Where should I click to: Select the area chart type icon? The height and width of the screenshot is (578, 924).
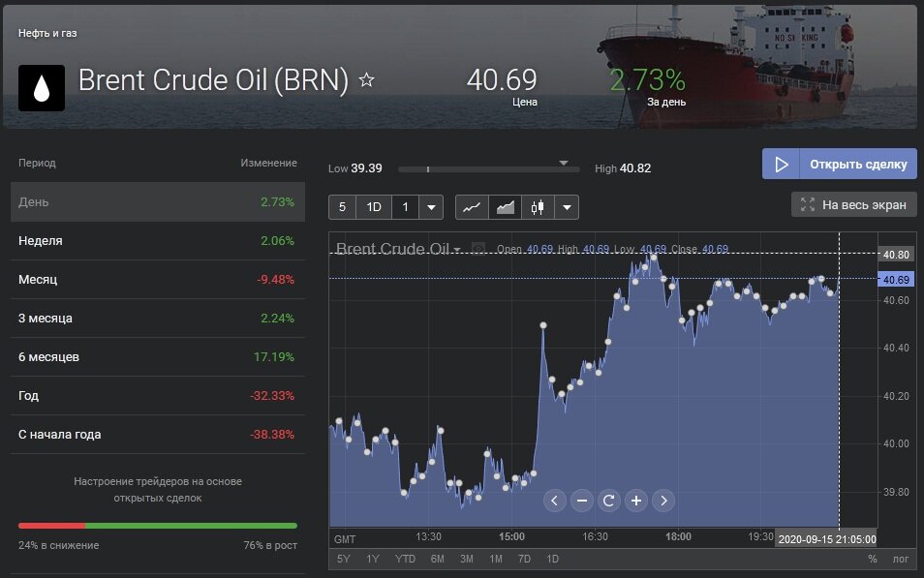505,206
